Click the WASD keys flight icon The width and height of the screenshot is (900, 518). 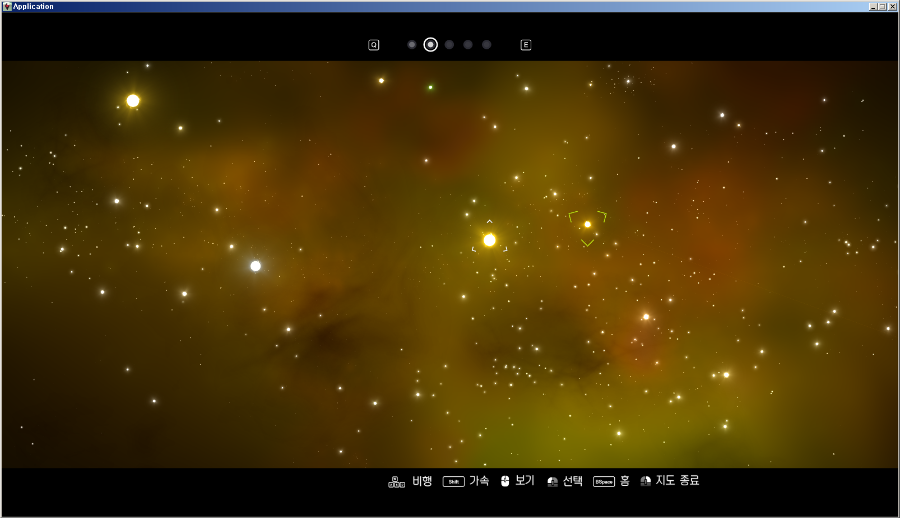pos(397,481)
